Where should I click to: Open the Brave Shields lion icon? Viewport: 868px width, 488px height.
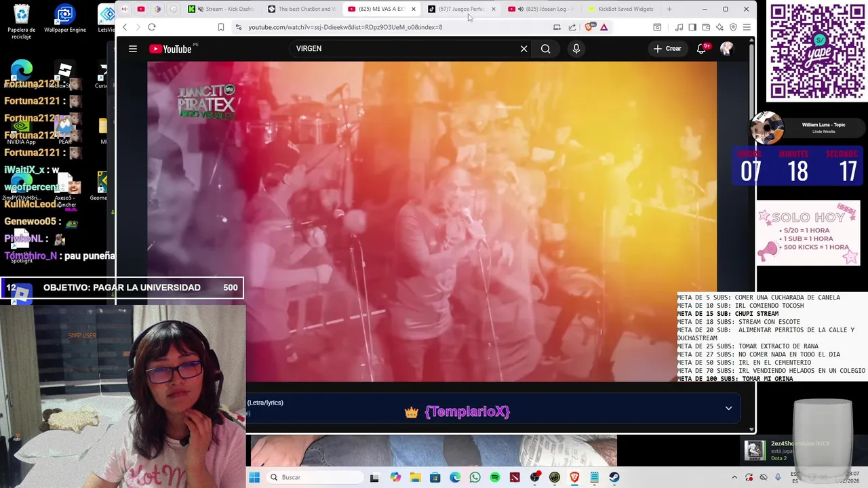(589, 27)
